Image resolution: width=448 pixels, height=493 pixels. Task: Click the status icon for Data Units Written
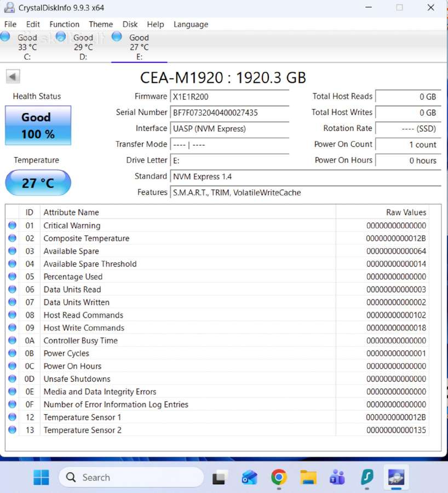12,302
